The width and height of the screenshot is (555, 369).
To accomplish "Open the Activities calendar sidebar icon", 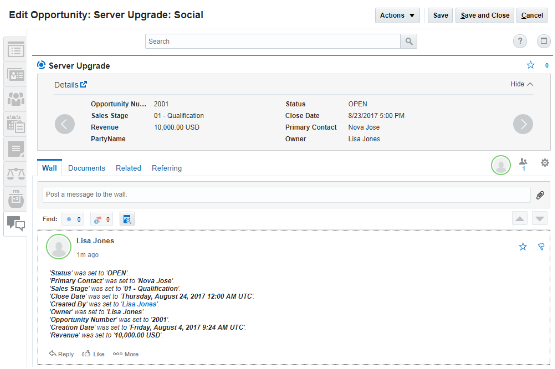I will pos(16,124).
